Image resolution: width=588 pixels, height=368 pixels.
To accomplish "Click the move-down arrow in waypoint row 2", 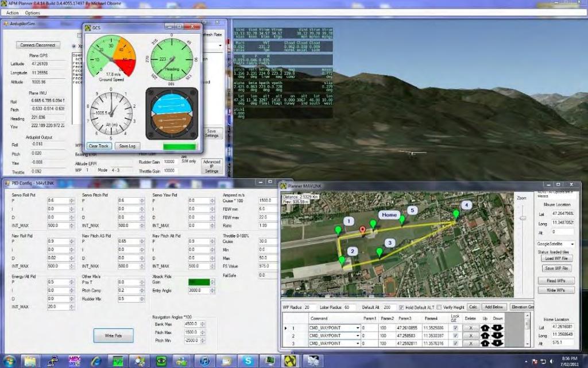I will [x=497, y=336].
